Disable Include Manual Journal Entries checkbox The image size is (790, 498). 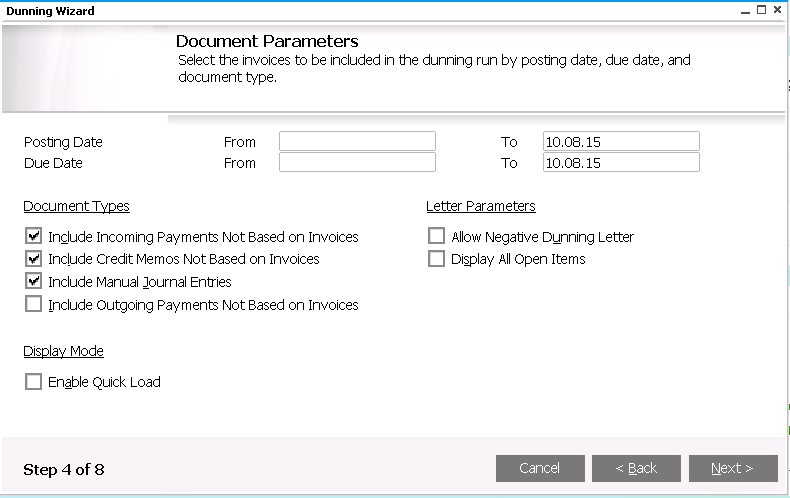tap(34, 282)
